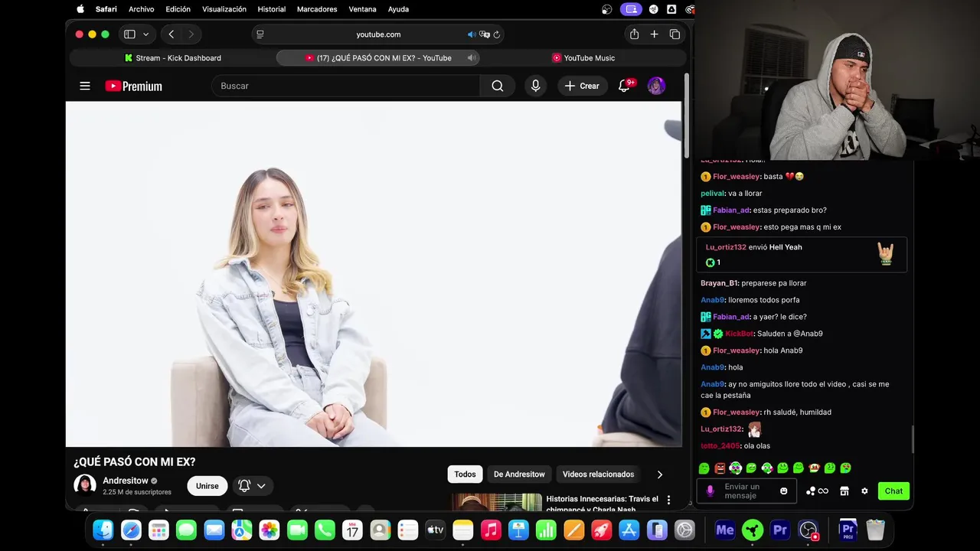Select the Todos filter chip
980x551 pixels.
click(465, 474)
